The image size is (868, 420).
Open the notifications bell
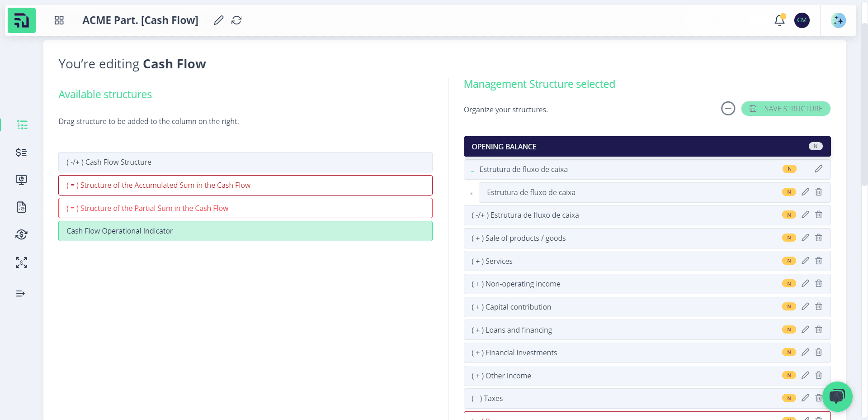coord(779,20)
